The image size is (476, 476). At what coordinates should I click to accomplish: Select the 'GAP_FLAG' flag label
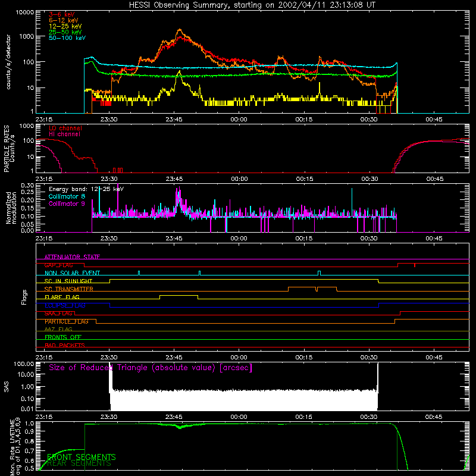click(x=58, y=265)
